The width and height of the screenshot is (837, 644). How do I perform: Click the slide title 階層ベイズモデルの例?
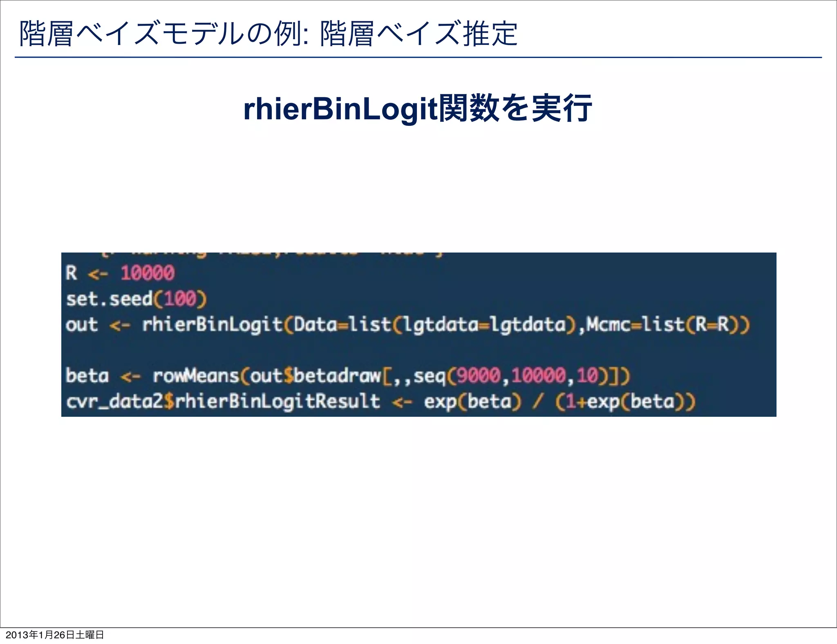pos(268,34)
